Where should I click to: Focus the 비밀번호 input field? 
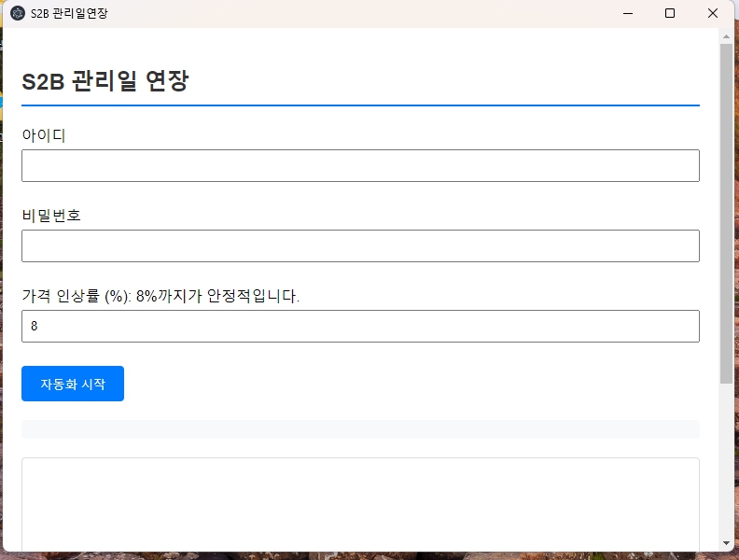(x=360, y=246)
